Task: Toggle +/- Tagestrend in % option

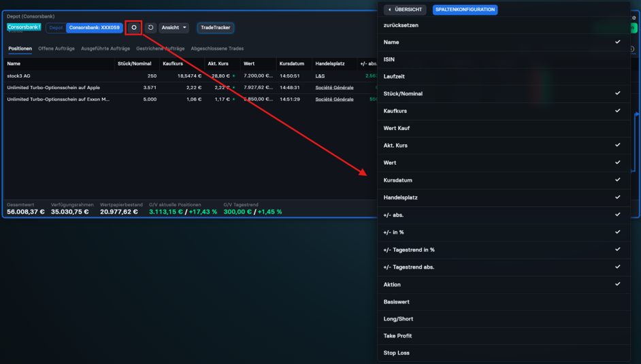Action: (x=504, y=250)
